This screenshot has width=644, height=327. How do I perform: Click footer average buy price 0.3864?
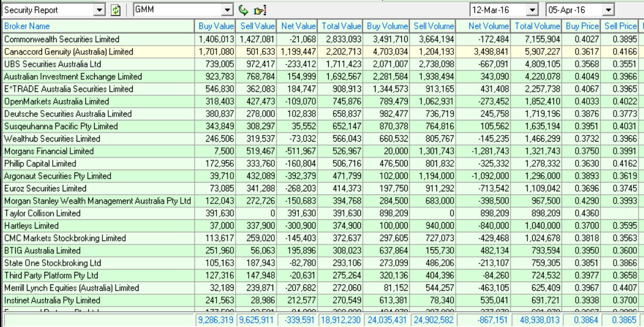pos(586,320)
